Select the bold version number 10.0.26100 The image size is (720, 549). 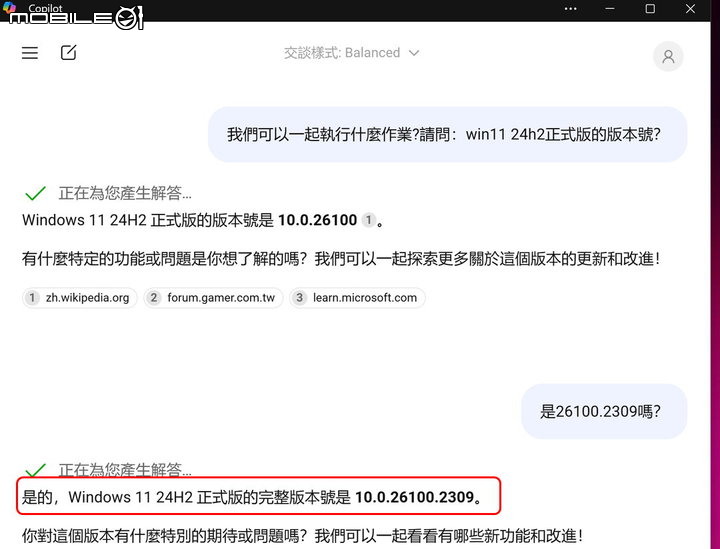[x=317, y=220]
